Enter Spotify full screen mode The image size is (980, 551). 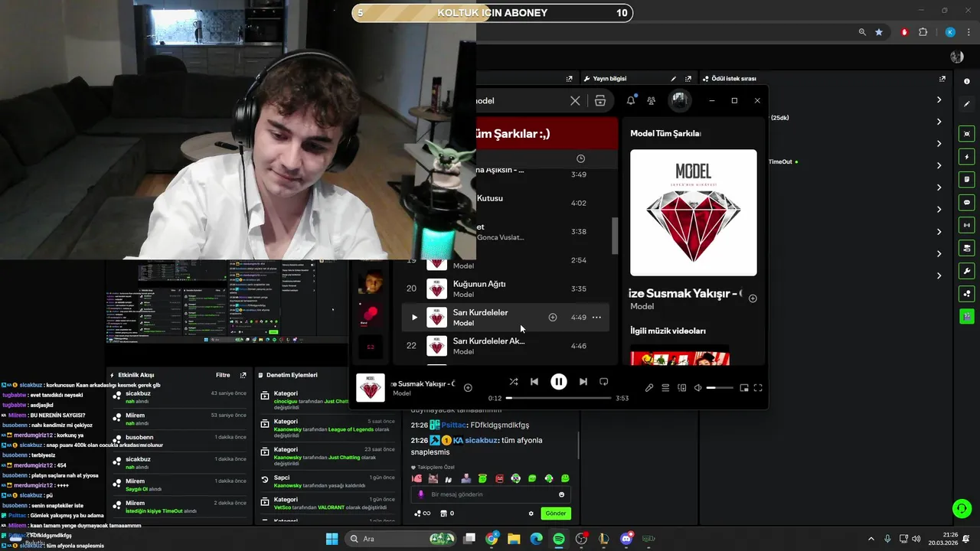click(x=758, y=388)
